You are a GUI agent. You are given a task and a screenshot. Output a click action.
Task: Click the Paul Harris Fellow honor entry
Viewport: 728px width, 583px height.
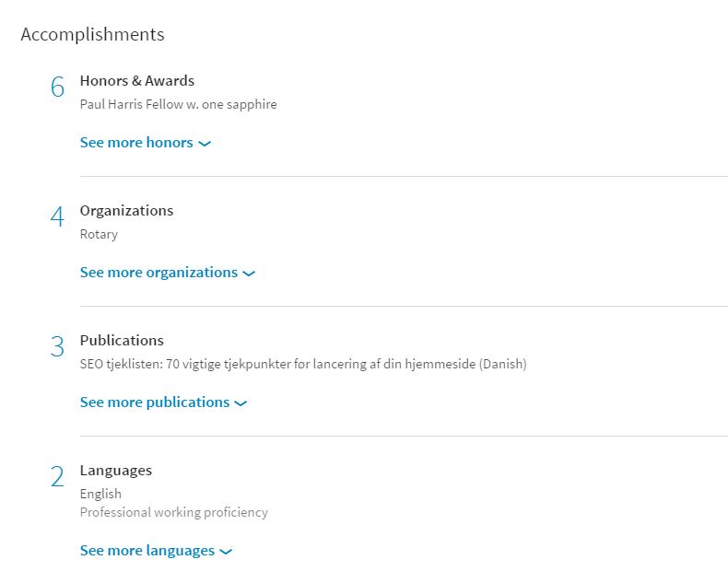point(178,105)
